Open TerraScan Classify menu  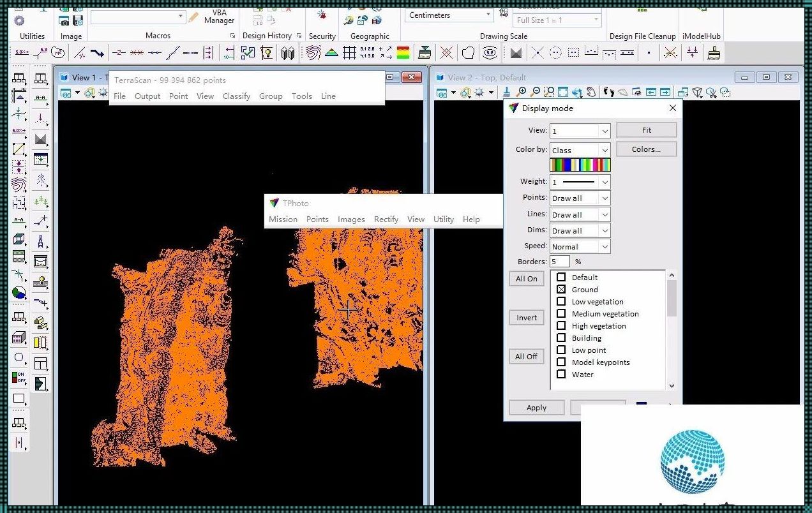236,96
